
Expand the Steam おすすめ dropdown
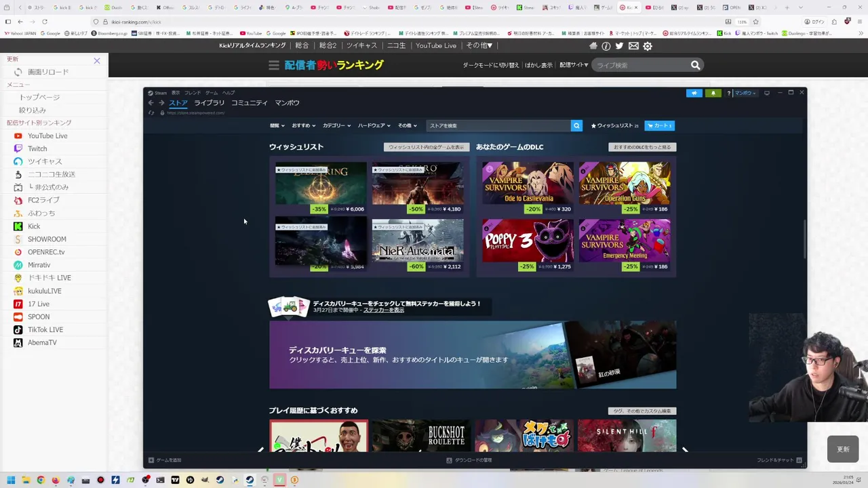pyautogui.click(x=304, y=125)
